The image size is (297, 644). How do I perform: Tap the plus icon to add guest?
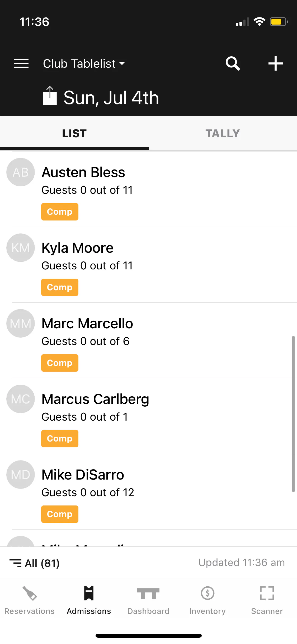coord(275,64)
